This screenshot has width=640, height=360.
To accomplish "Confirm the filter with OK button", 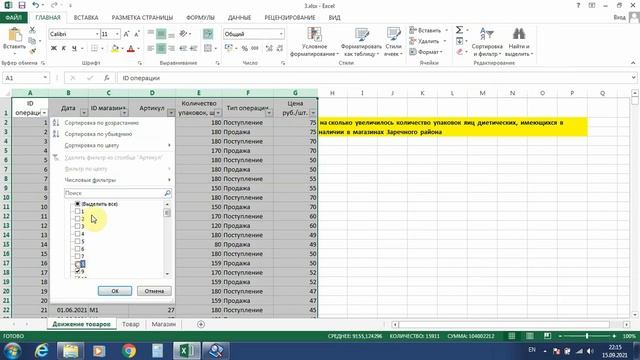I will 115,291.
